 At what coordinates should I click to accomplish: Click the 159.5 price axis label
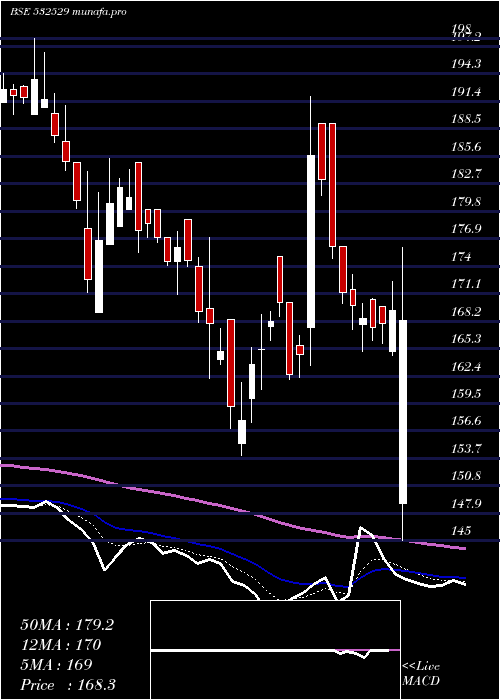(466, 394)
